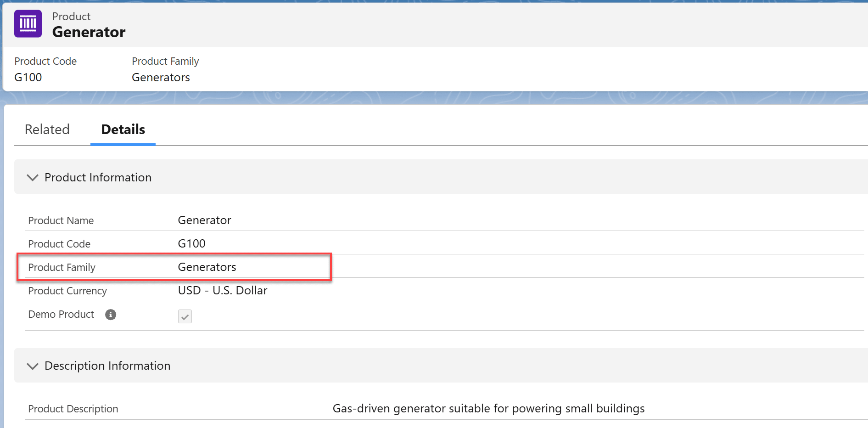Collapse the Product Information section chevron

click(x=33, y=178)
